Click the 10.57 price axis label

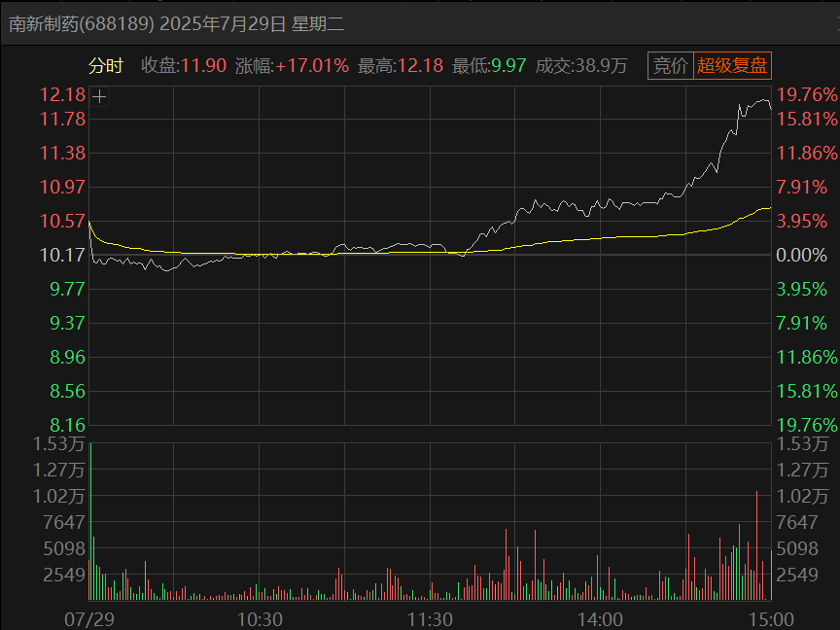(62, 221)
